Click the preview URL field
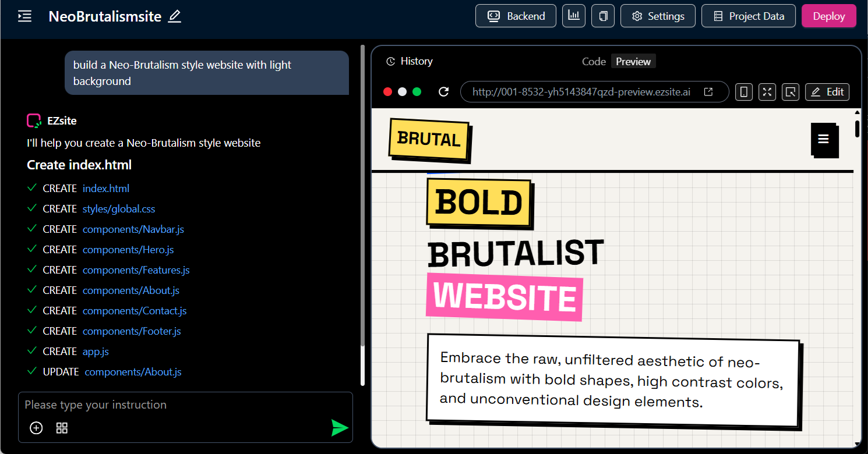 (x=594, y=92)
